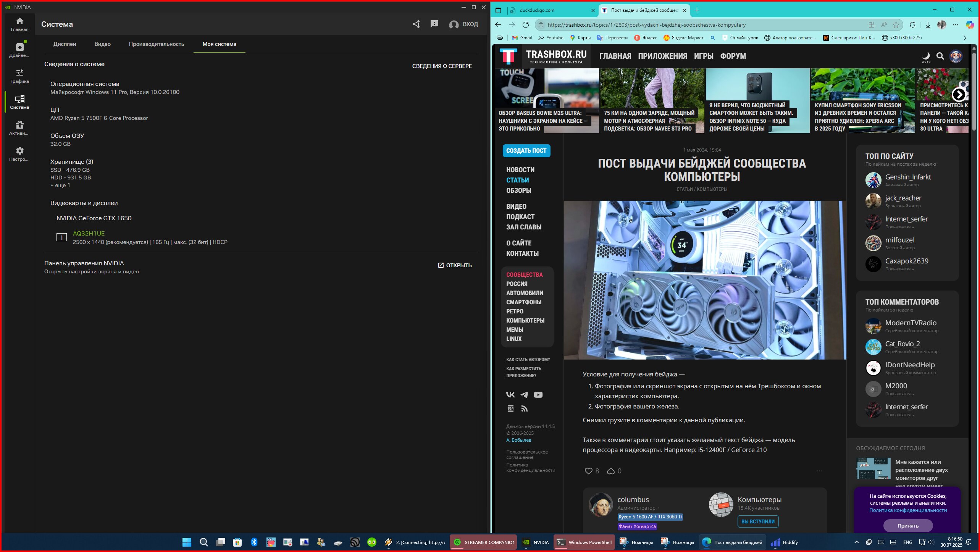Expand '+ еще 1' storage entry
The image size is (980, 552).
click(x=60, y=185)
